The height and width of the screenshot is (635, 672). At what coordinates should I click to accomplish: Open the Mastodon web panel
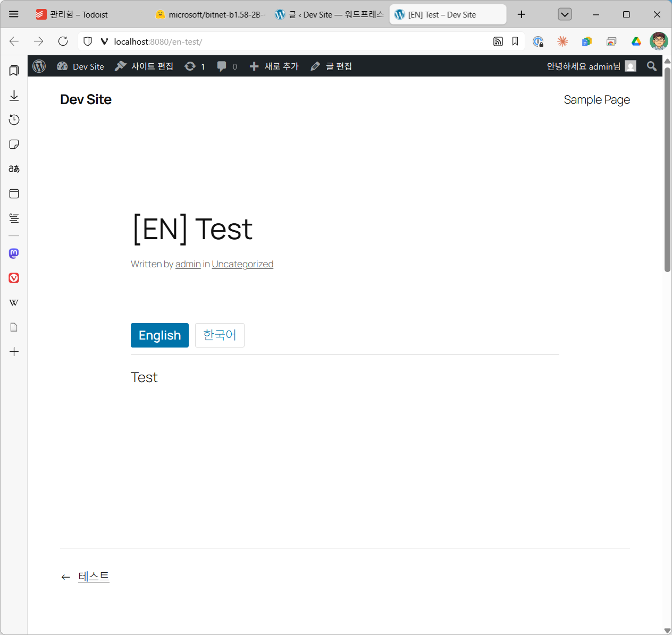[14, 253]
